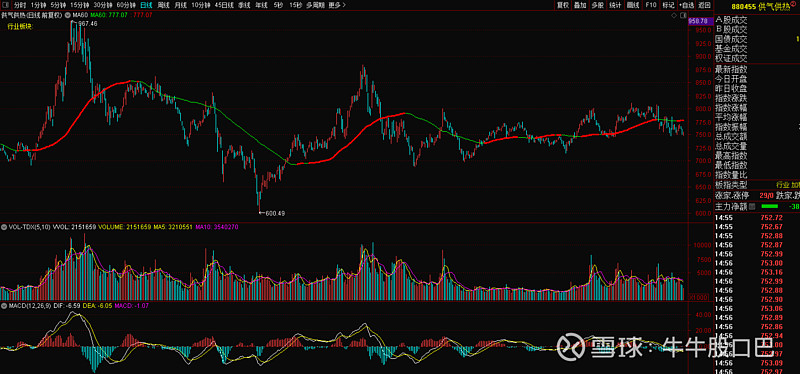This screenshot has width=800, height=374.
Task: Open the 复权 adjustment options
Action: [563, 5]
